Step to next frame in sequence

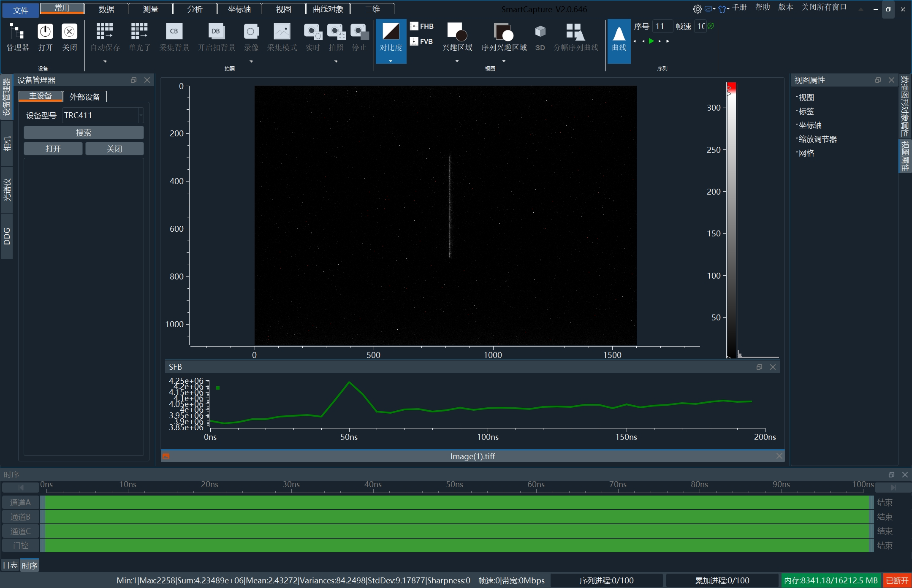click(660, 41)
